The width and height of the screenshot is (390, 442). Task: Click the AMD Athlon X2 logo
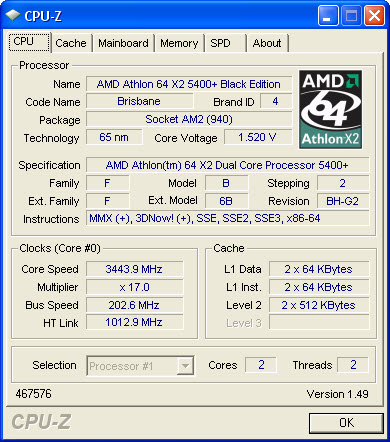coord(330,109)
